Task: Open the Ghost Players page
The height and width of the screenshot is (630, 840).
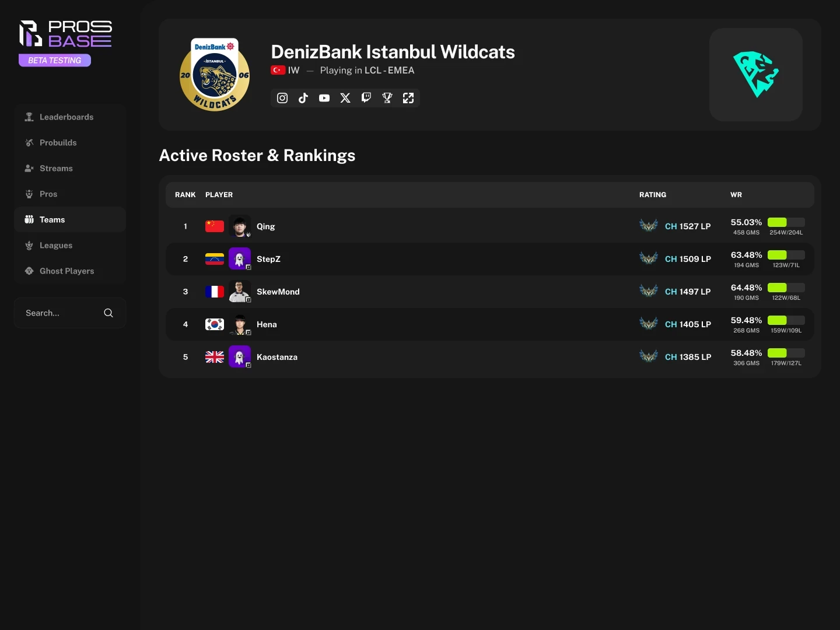Action: [70, 271]
